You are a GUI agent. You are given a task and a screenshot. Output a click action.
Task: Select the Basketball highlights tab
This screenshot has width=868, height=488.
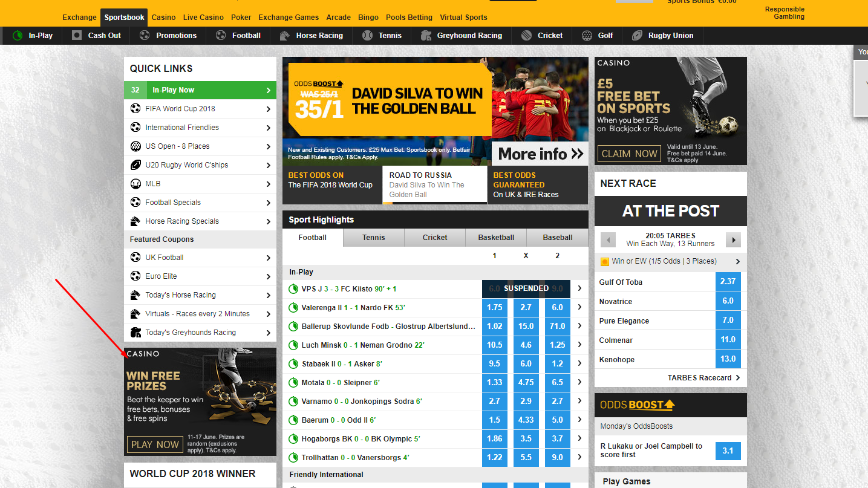pos(496,238)
